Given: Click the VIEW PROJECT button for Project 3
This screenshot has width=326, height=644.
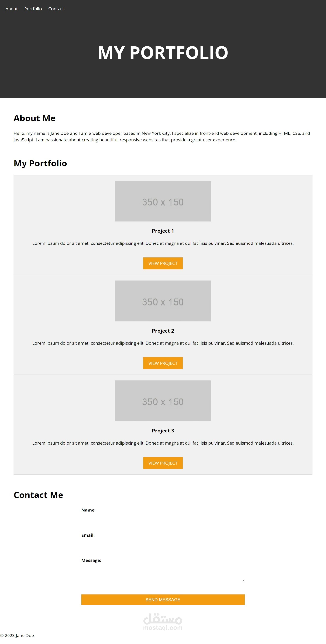Looking at the screenshot, I should [163, 463].
